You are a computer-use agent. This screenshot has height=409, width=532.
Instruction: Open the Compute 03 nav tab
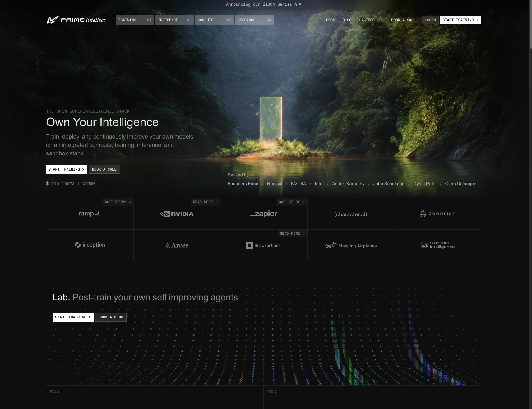coord(215,20)
